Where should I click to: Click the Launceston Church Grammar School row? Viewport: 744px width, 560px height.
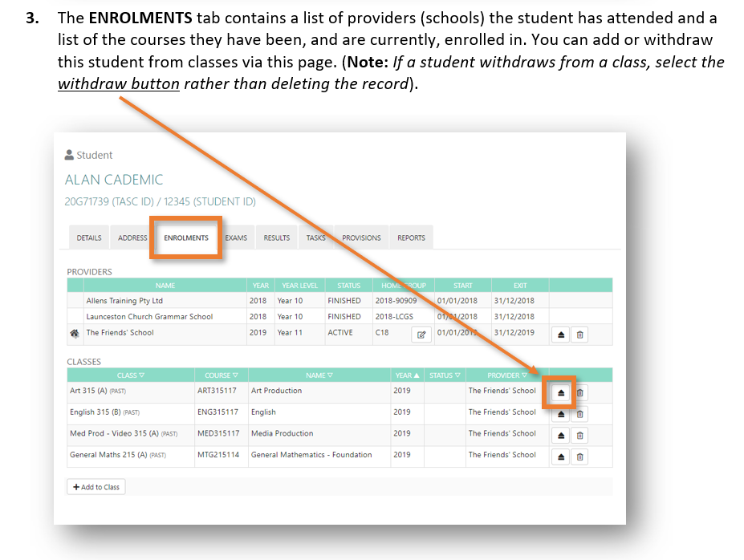149,317
